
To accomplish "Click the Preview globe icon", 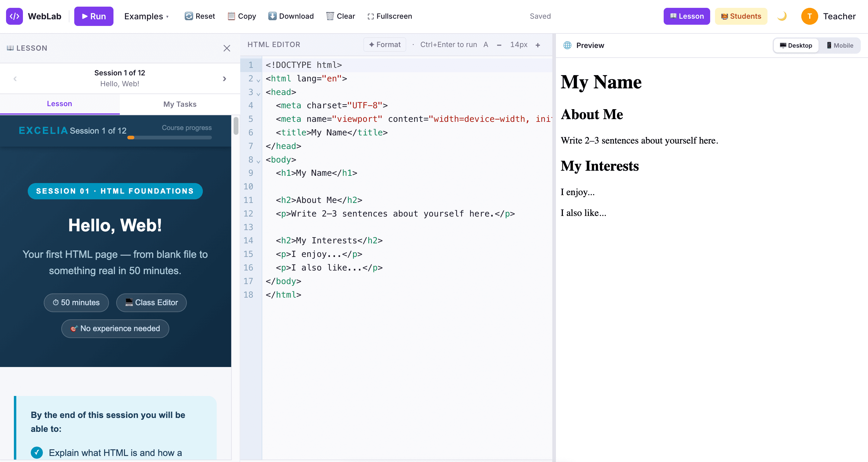I will click(x=567, y=45).
